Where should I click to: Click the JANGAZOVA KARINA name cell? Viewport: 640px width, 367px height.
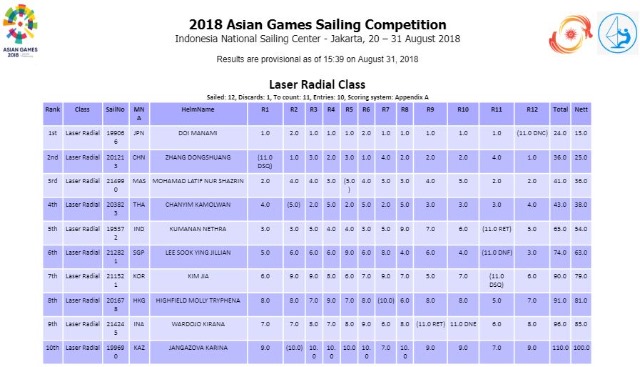198,352
